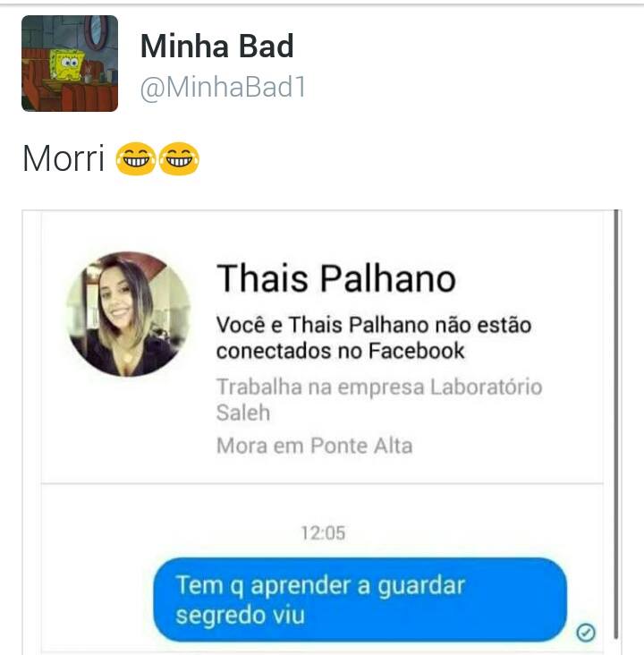Click the second laughing emoji
The height and width of the screenshot is (655, 644).
[179, 158]
